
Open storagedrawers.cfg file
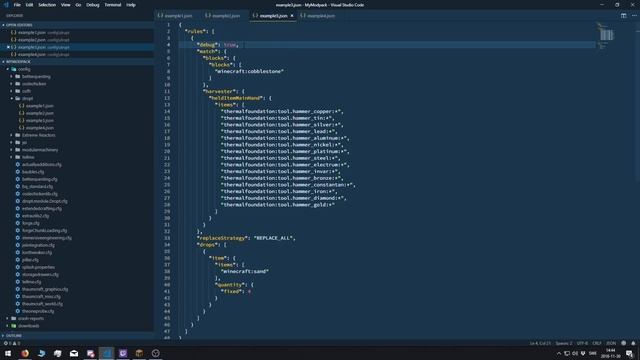click(40, 275)
